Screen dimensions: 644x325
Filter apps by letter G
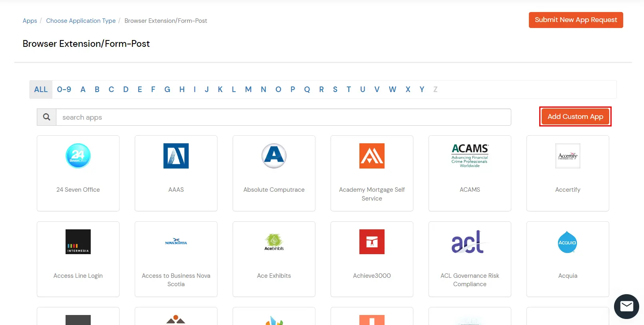(x=167, y=89)
